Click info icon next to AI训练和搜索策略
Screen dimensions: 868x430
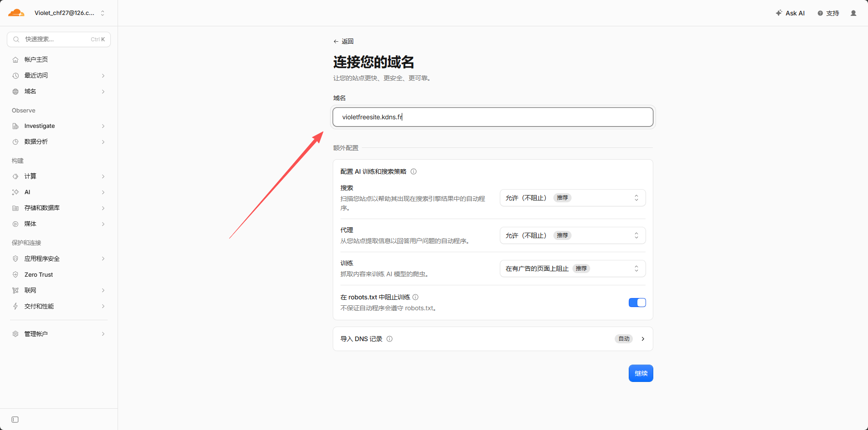tap(414, 171)
